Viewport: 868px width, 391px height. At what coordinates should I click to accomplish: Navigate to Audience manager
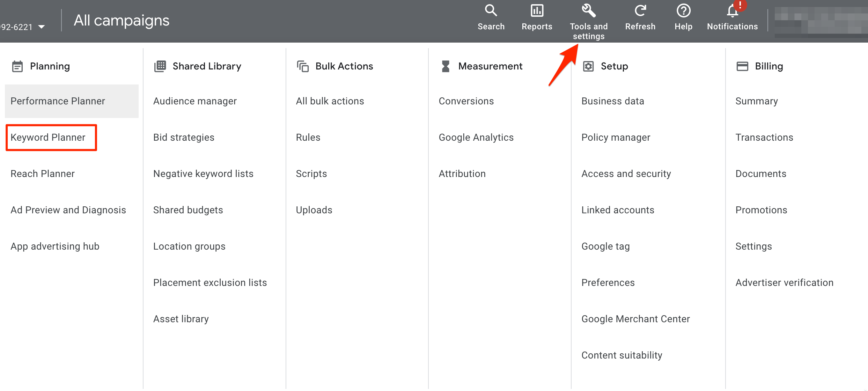point(194,101)
